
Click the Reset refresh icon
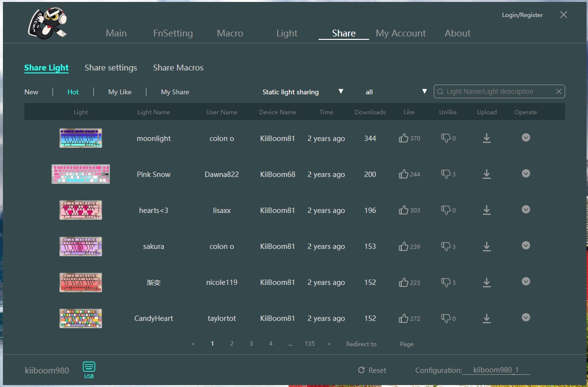click(361, 370)
